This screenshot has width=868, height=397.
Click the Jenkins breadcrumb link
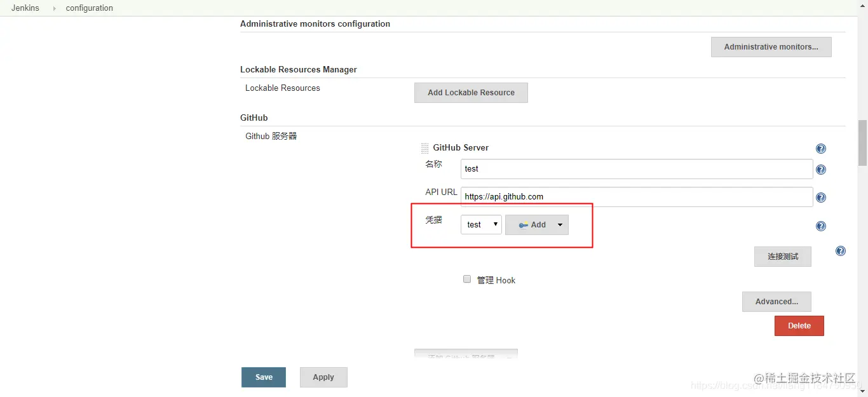(x=25, y=8)
